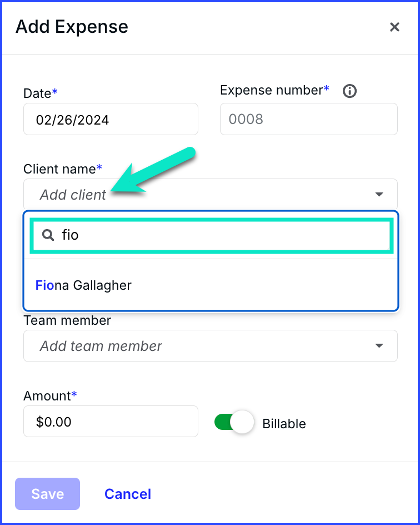The height and width of the screenshot is (525, 420).
Task: Click the client search box containing fio
Action: pos(212,235)
